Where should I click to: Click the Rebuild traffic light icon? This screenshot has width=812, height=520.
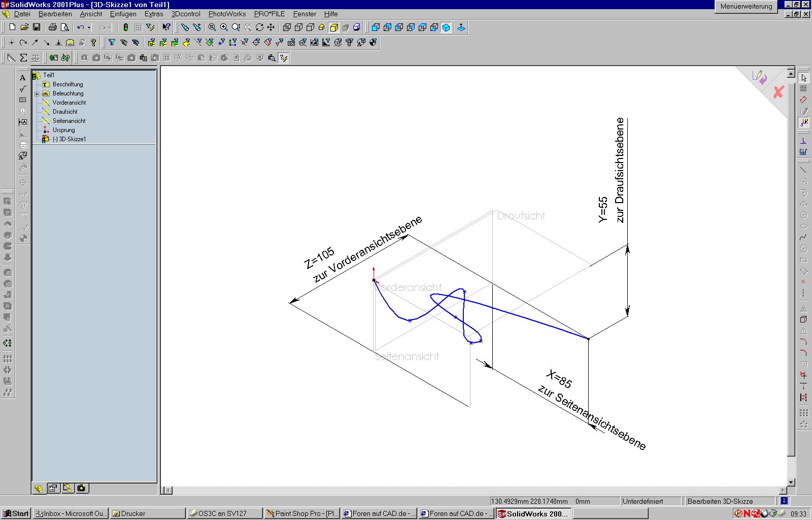coord(126,27)
